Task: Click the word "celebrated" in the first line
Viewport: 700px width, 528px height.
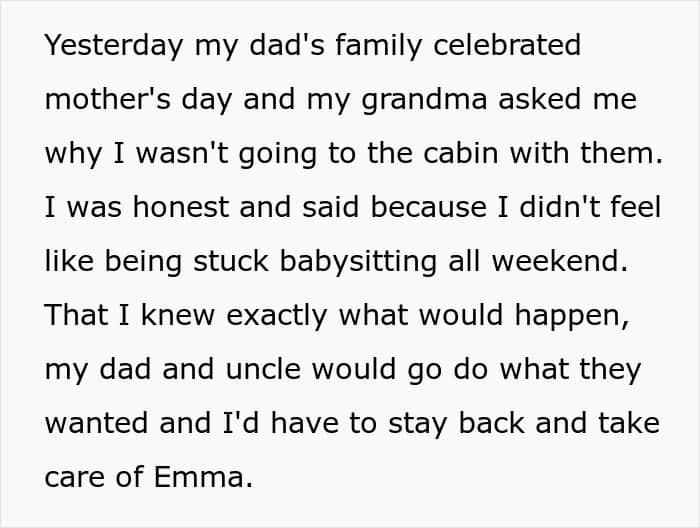Action: pos(507,45)
